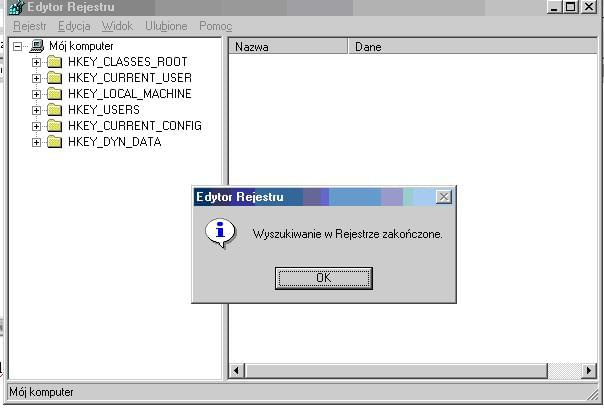Expand the HKEY_CLASSES_ROOT branch
Screen dimensions: 604x412
37,62
